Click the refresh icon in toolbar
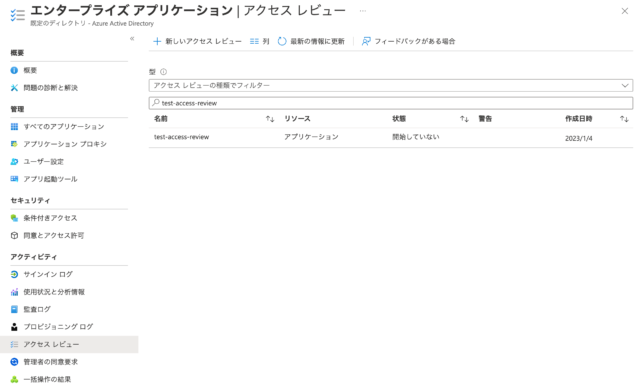 [282, 41]
